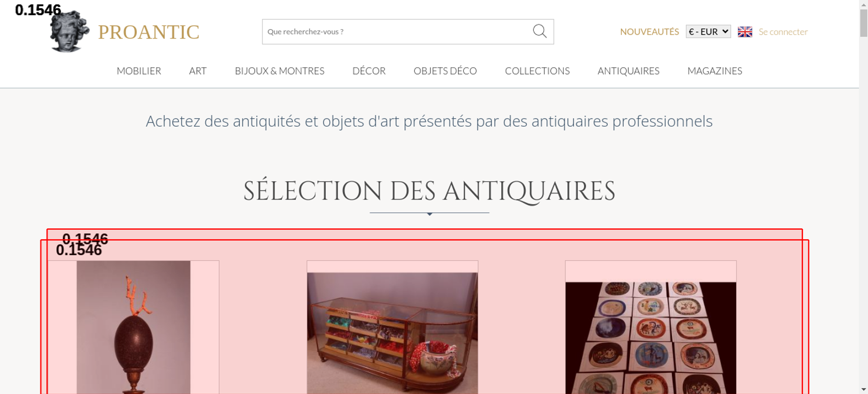Viewport: 868px width, 394px height.
Task: Open the COLLECTIONS menu item
Action: point(537,71)
